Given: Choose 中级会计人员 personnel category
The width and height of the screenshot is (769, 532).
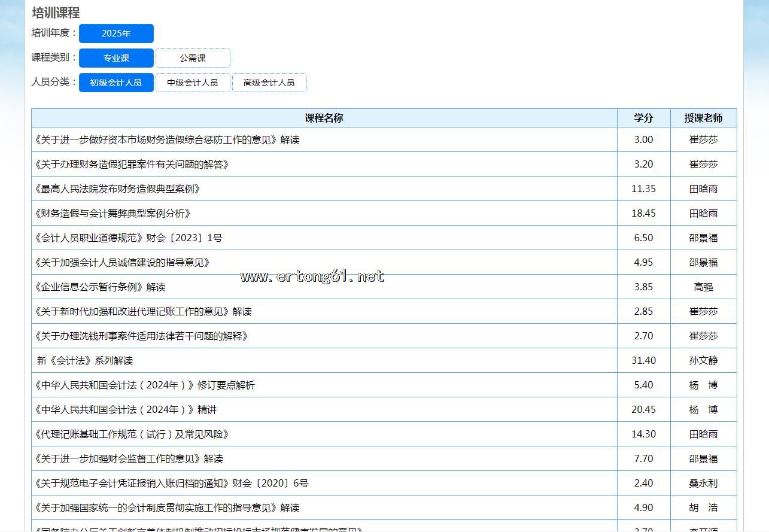Looking at the screenshot, I should (193, 83).
